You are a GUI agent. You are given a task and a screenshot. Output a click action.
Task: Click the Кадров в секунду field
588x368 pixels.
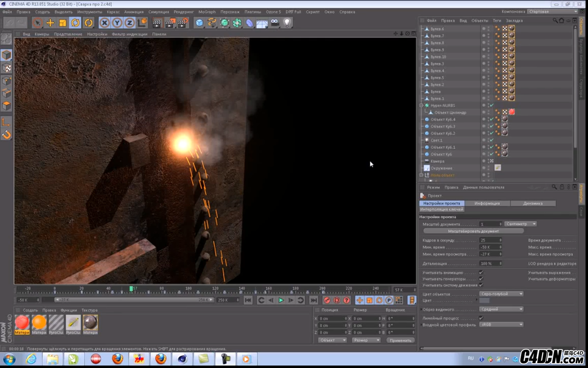[490, 240]
